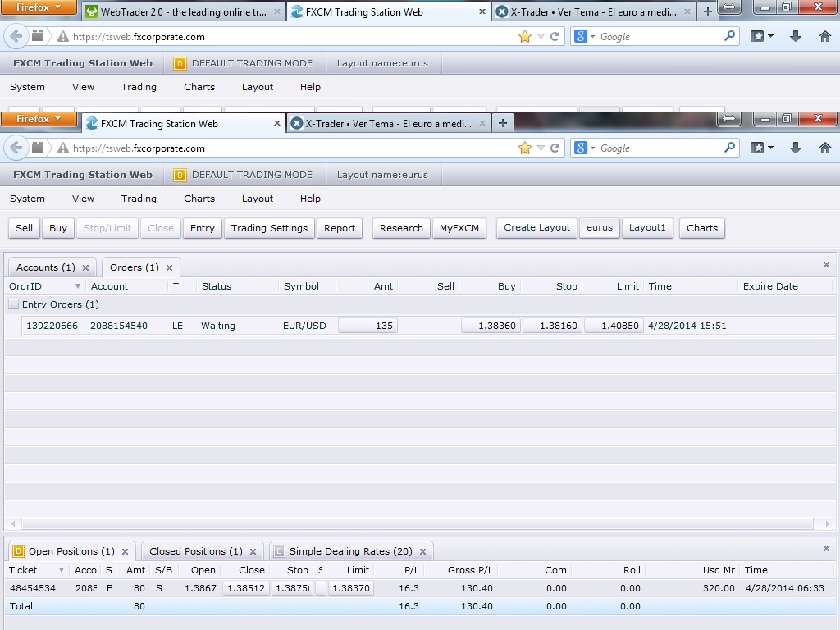This screenshot has height=630, width=840.
Task: Select the Layout1 layout button
Action: [647, 228]
